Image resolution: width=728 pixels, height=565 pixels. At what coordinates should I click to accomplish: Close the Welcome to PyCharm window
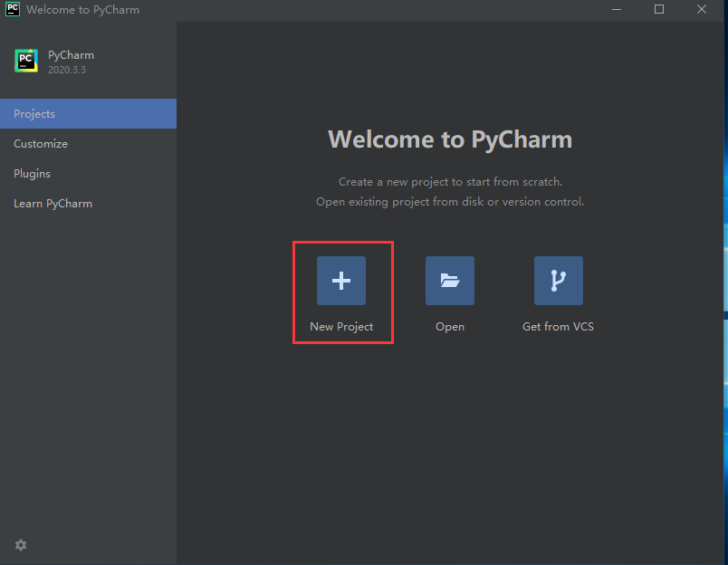pyautogui.click(x=702, y=9)
